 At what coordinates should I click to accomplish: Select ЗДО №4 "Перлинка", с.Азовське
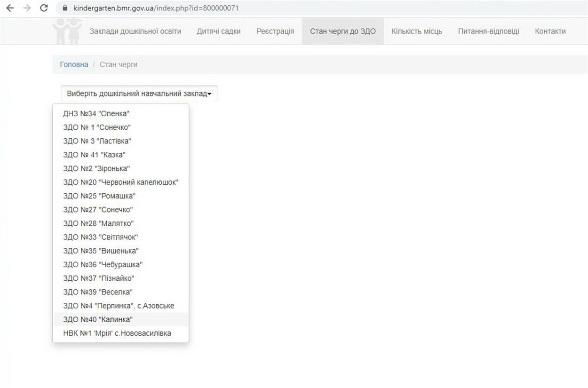point(120,306)
